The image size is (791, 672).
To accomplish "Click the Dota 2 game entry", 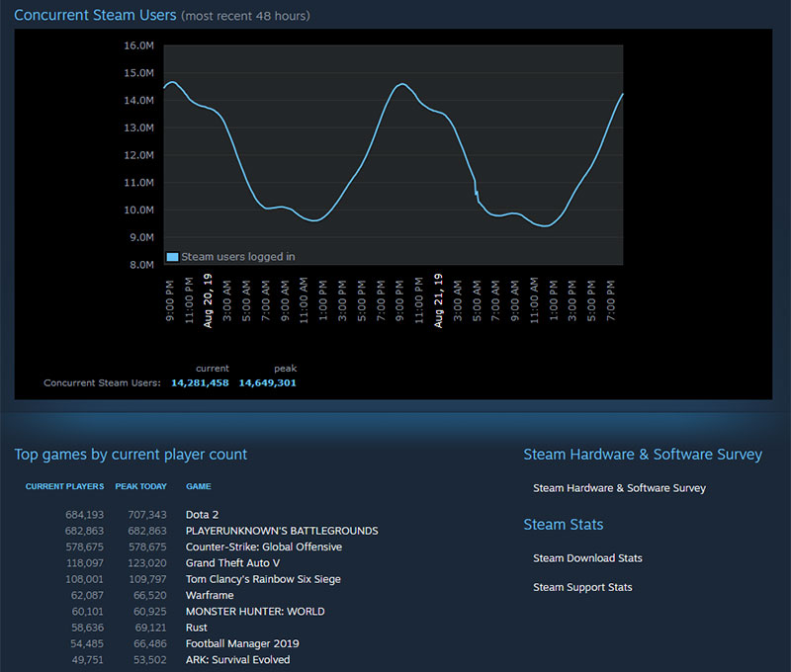I will click(x=202, y=515).
